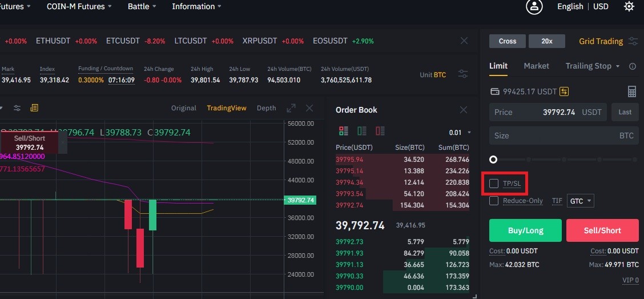Select the EOSUSDT ticker
The width and height of the screenshot is (644, 299).
pyautogui.click(x=343, y=41)
